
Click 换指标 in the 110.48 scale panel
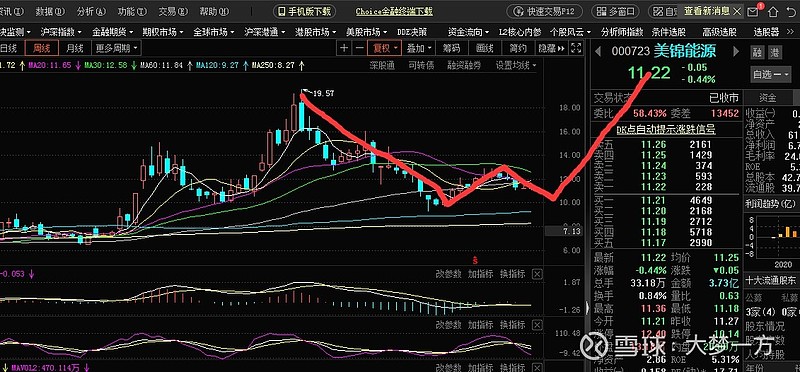tap(512, 324)
